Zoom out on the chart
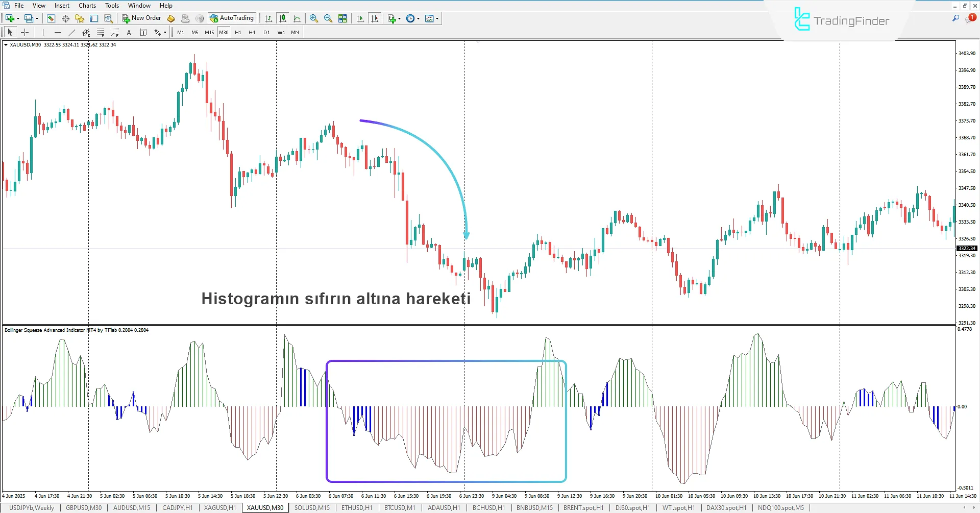 (328, 18)
